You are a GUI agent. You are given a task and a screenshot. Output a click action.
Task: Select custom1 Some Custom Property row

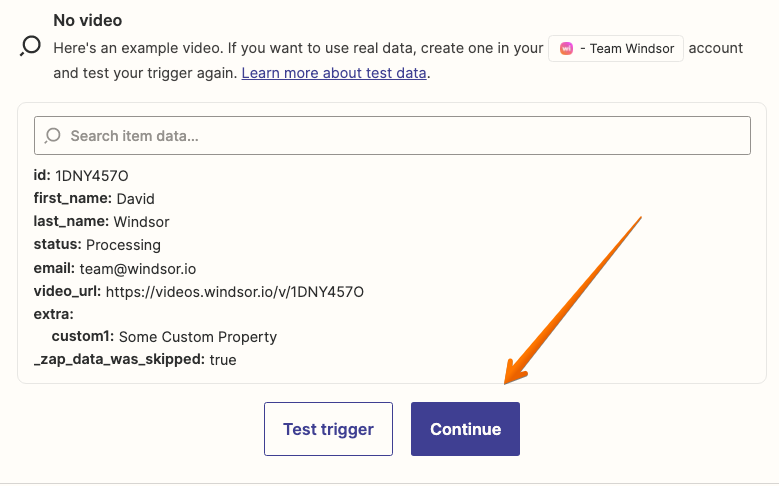click(x=164, y=336)
